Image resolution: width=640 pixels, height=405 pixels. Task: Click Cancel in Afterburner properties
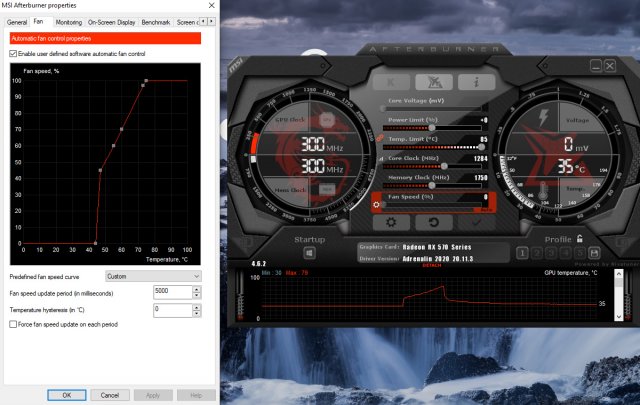point(110,395)
